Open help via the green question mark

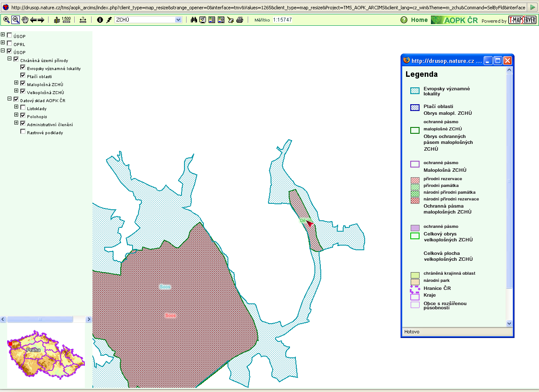tap(404, 20)
